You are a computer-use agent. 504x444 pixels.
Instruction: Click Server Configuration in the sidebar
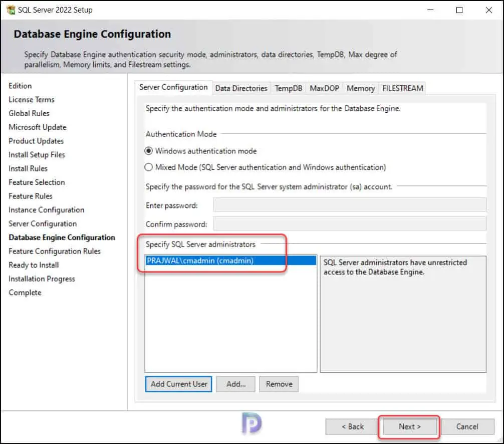click(x=43, y=224)
